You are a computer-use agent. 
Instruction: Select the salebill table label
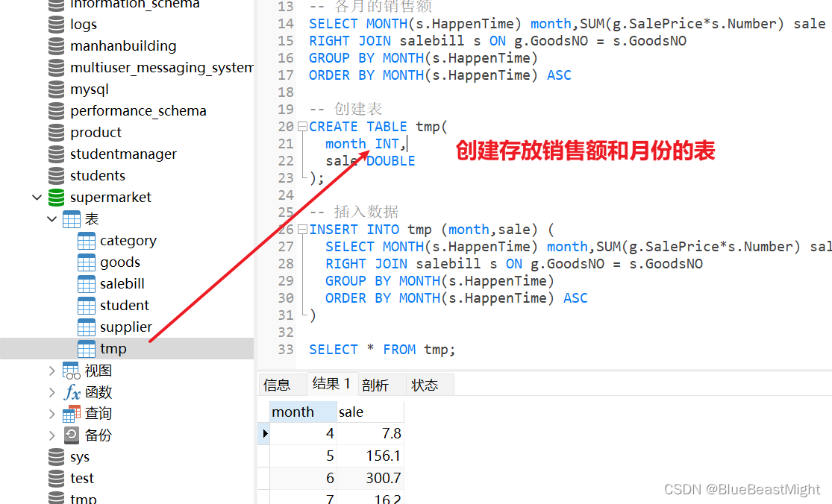click(122, 284)
